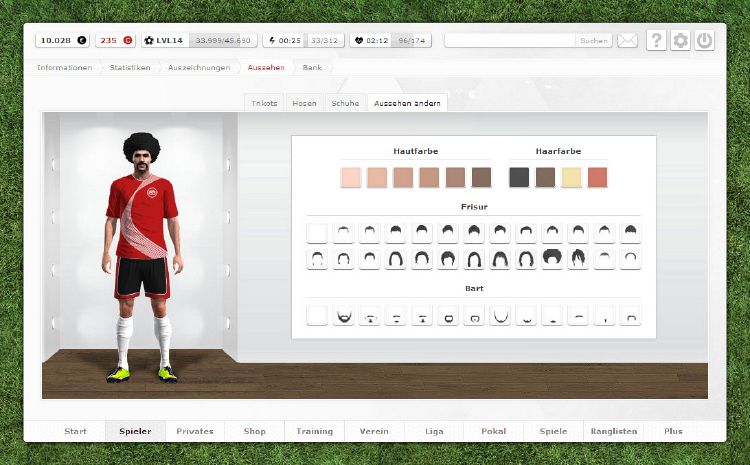Choose the last beard style in row
This screenshot has width=750, height=465.
pos(630,316)
